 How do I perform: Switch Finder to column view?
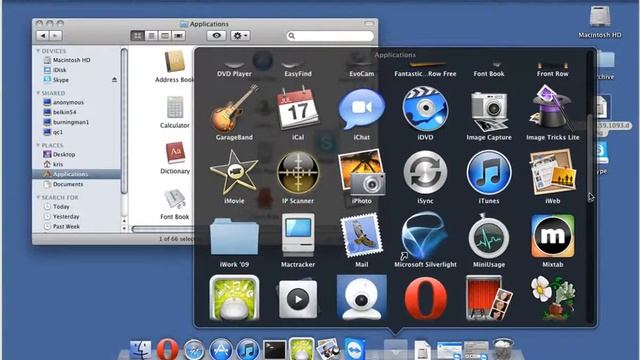click(165, 36)
